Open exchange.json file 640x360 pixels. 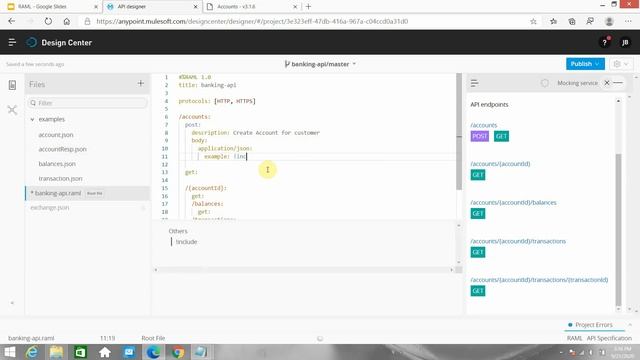pyautogui.click(x=50, y=208)
